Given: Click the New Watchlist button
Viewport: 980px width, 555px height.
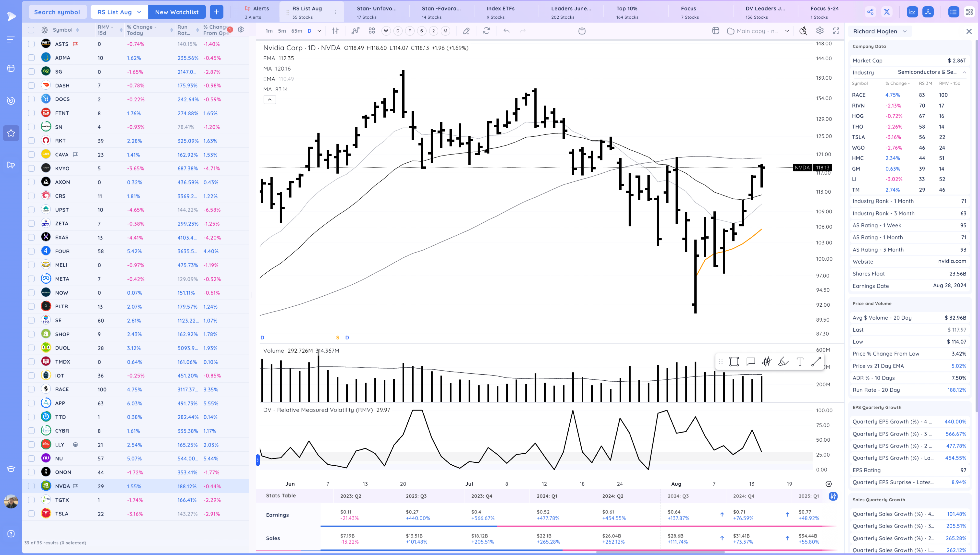Looking at the screenshot, I should tap(176, 12).
